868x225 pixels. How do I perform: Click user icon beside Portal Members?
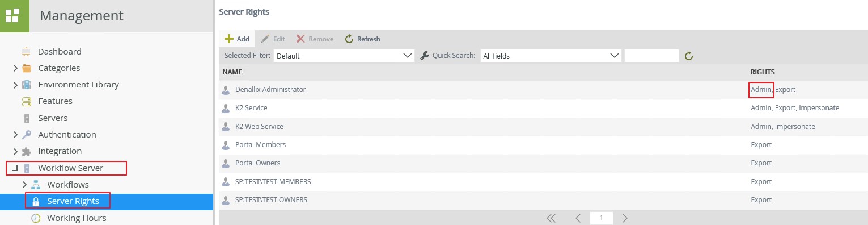pyautogui.click(x=226, y=145)
